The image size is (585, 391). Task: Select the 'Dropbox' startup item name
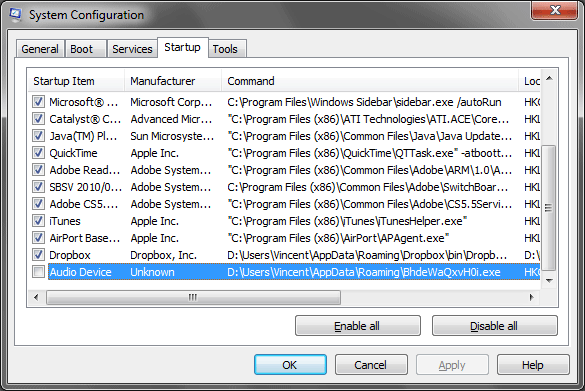pyautogui.click(x=70, y=255)
